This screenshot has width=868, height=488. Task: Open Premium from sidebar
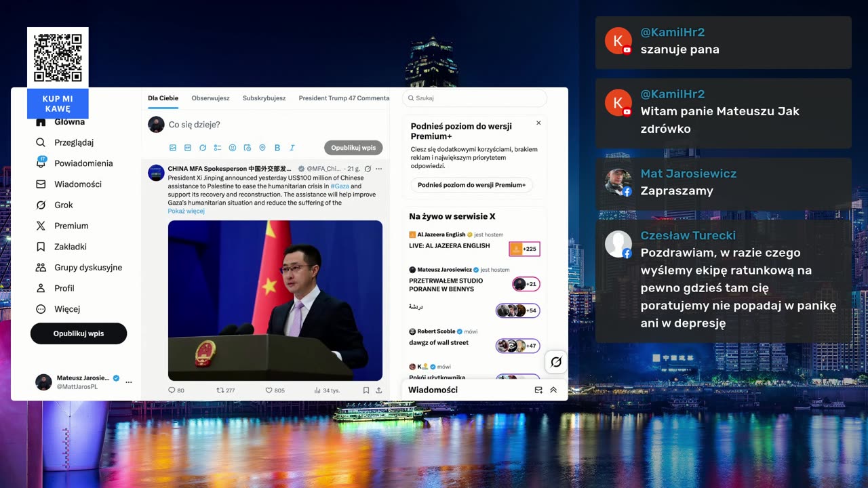(62, 226)
